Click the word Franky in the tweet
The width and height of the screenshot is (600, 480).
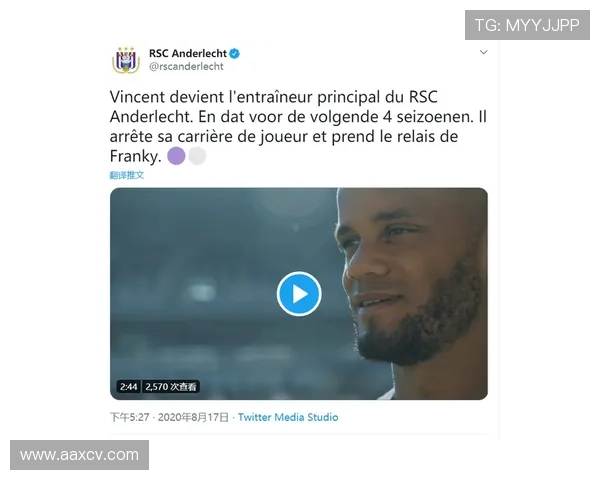(134, 156)
